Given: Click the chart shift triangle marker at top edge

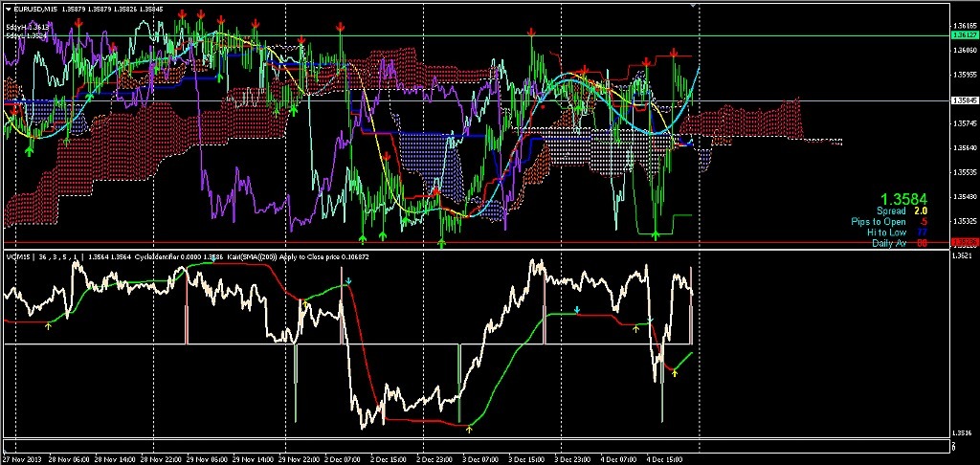Looking at the screenshot, I should point(693,5).
